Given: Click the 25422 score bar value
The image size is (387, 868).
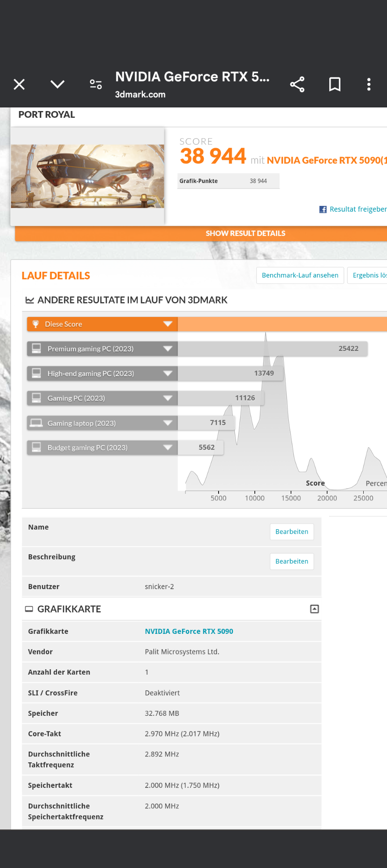Looking at the screenshot, I should (348, 348).
